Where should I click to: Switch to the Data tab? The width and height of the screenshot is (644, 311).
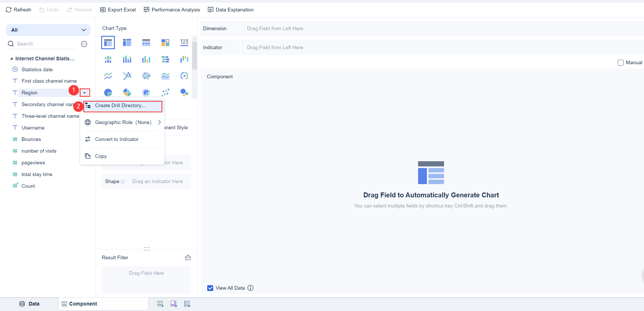tap(29, 304)
